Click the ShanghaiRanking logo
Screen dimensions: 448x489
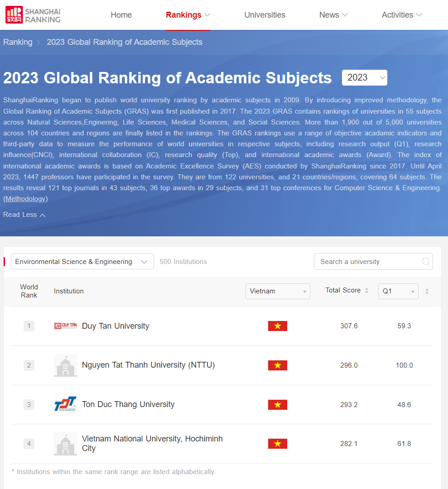[33, 15]
